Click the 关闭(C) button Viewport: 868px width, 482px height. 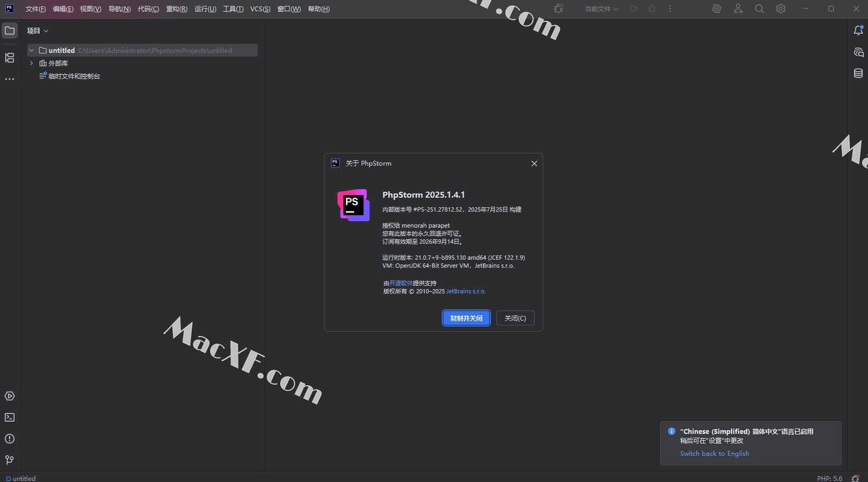[x=516, y=318]
